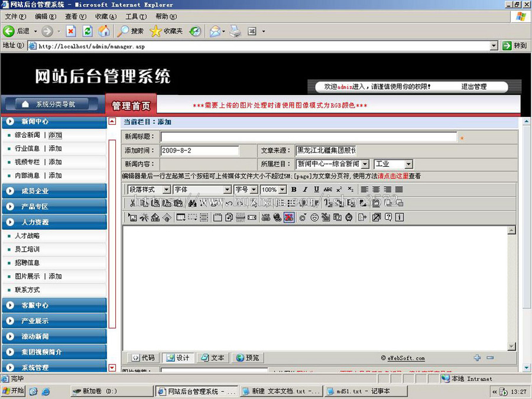Apply strikethrough with the ABC icon
The height and width of the screenshot is (399, 532).
(329, 190)
